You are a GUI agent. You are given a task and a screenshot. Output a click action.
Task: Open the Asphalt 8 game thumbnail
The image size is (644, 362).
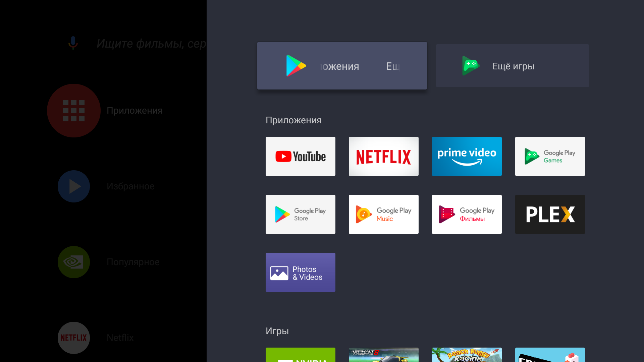coord(383,355)
